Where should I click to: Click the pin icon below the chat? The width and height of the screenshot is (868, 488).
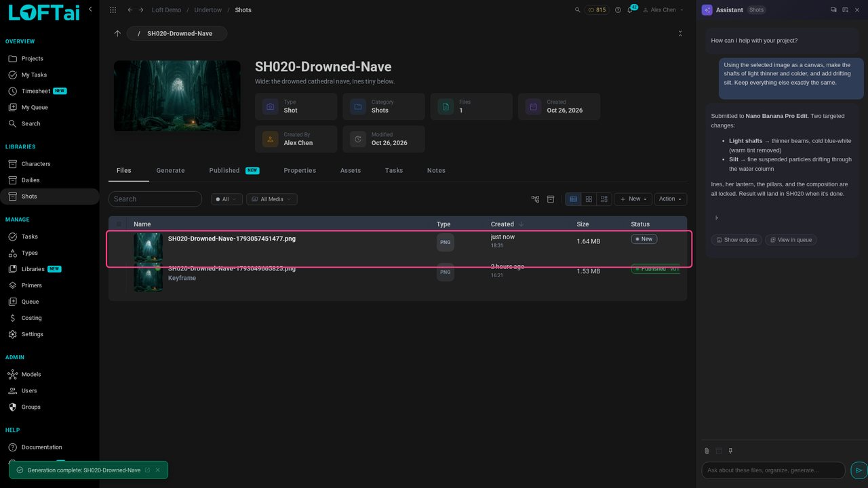(x=730, y=451)
